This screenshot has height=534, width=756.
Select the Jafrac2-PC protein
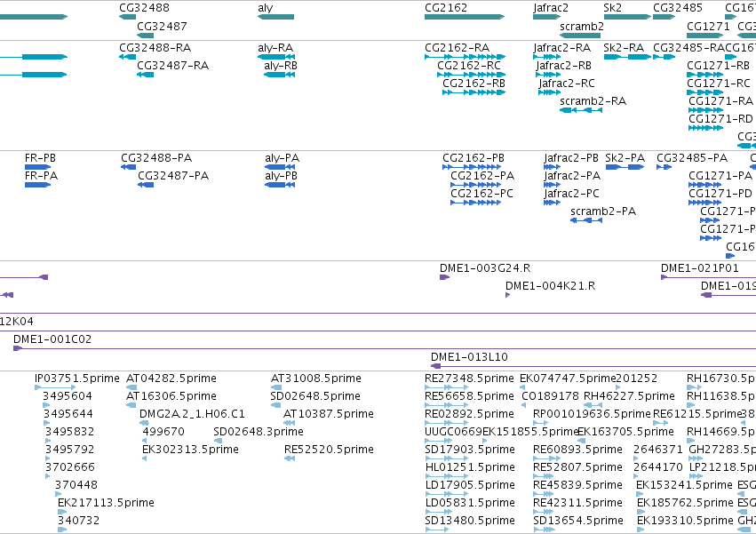pos(552,203)
